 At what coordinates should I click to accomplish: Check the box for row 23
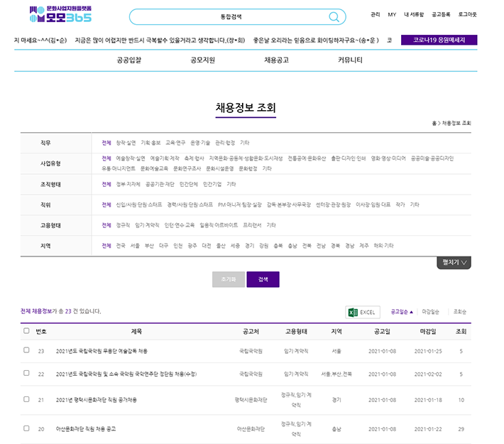[x=26, y=351]
